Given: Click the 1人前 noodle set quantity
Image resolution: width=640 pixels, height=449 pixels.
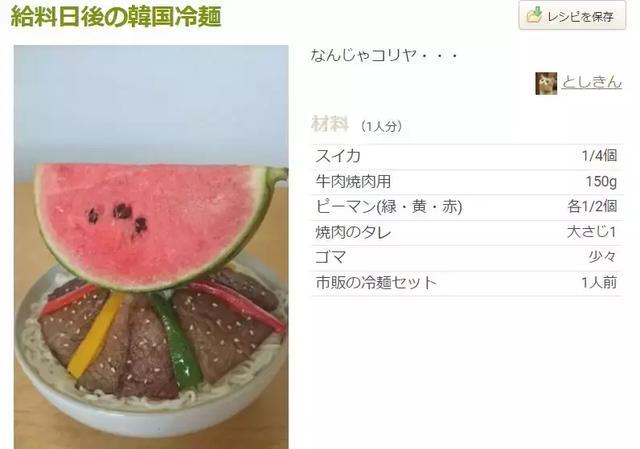Looking at the screenshot, I should tap(599, 283).
